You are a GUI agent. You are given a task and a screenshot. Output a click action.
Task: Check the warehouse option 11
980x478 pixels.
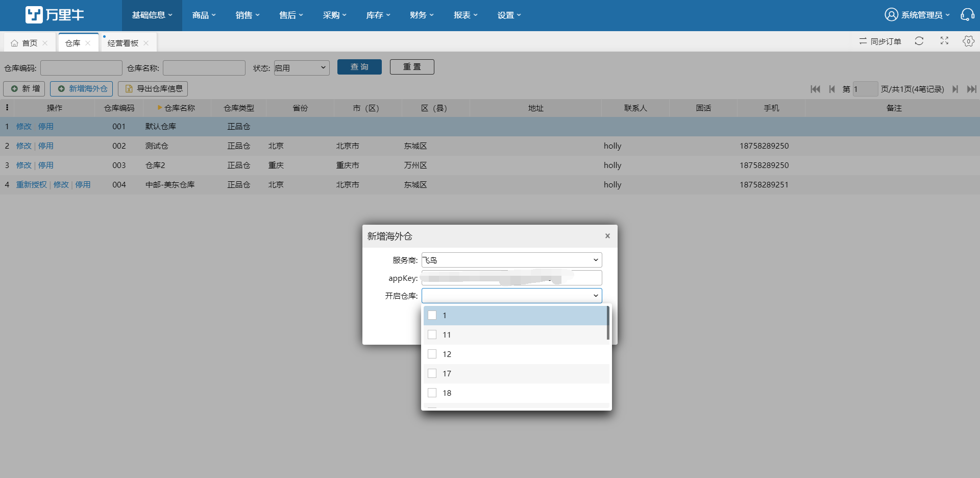pyautogui.click(x=432, y=334)
